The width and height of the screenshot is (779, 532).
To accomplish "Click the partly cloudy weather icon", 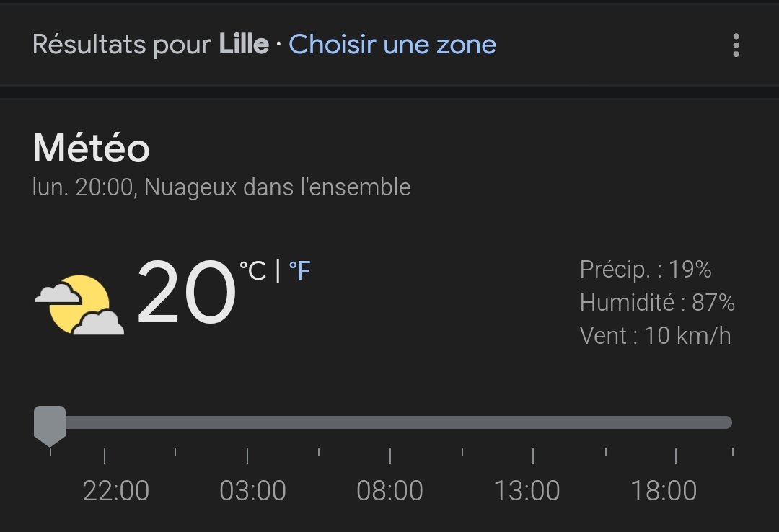I will coord(79,304).
